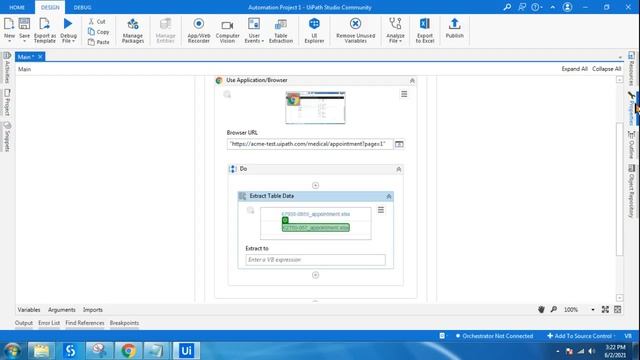Click fit to screen icon
Image resolution: width=640 pixels, height=360 pixels.
click(605, 309)
